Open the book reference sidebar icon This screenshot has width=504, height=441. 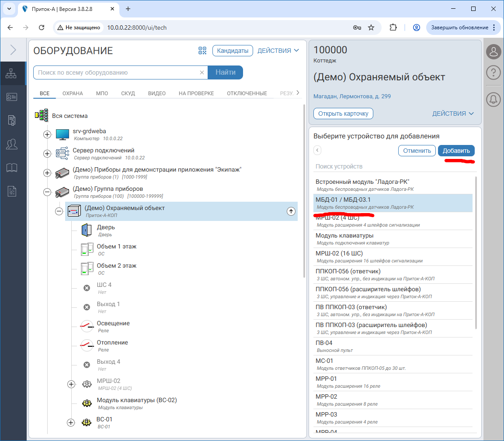[11, 167]
